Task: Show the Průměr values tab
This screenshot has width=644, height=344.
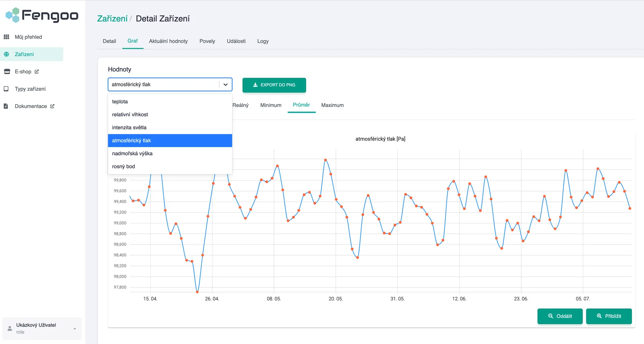Action: point(301,105)
